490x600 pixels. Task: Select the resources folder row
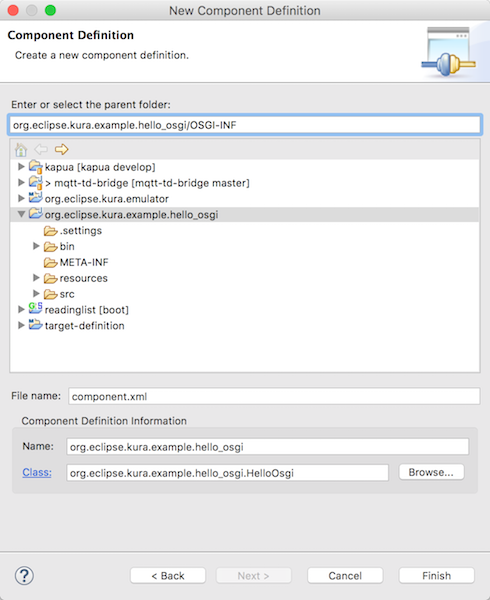(x=245, y=278)
